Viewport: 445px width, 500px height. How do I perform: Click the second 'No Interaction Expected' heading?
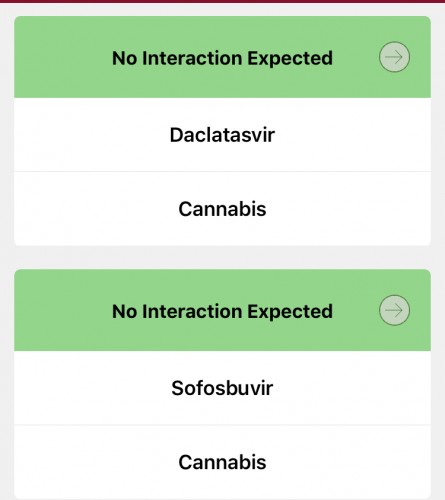click(x=222, y=311)
